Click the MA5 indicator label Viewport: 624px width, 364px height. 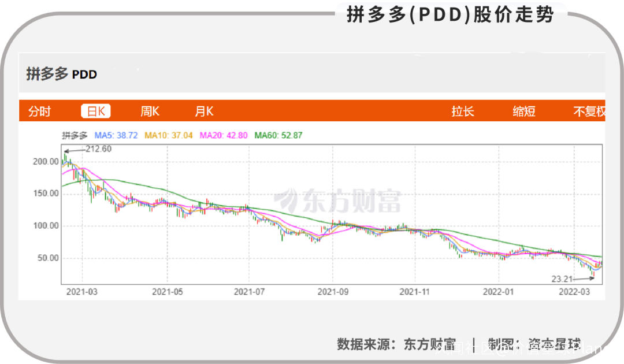(x=116, y=135)
